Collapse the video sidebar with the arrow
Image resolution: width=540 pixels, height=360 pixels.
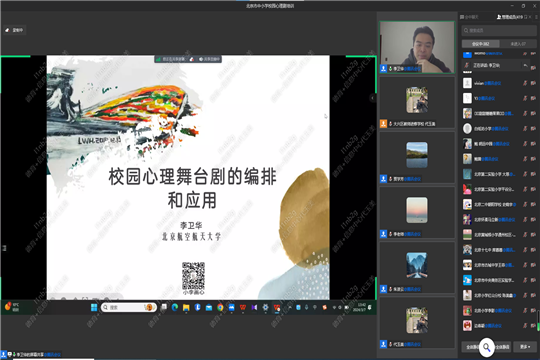tap(372, 98)
